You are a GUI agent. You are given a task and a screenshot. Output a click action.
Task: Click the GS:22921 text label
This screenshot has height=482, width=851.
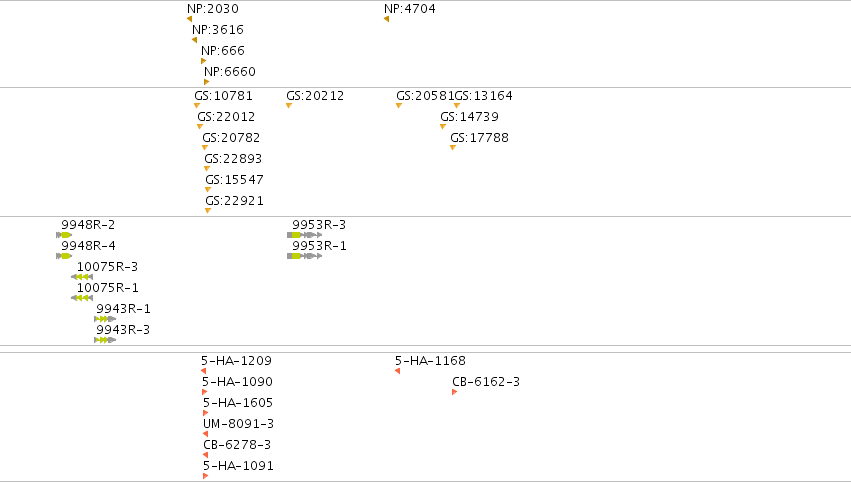(x=234, y=201)
